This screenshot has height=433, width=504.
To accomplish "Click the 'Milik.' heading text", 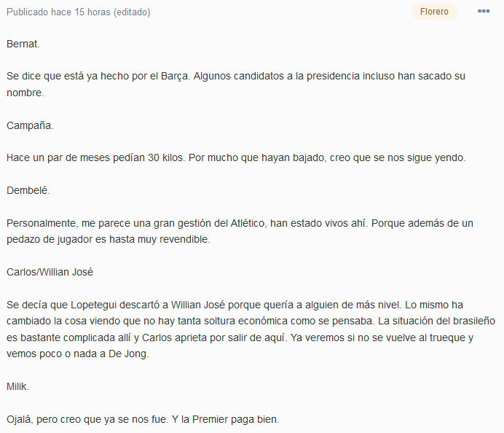I will pos(17,386).
